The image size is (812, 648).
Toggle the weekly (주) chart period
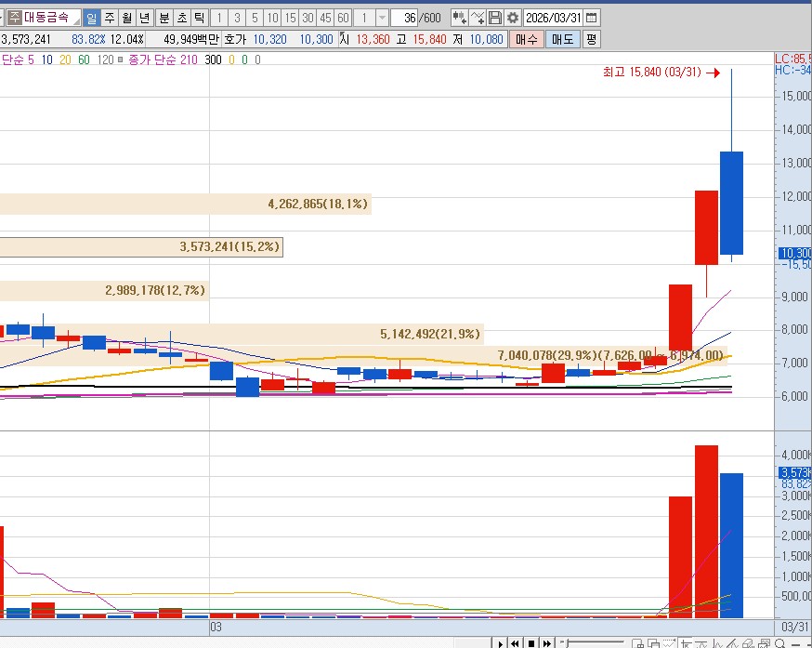[109, 18]
